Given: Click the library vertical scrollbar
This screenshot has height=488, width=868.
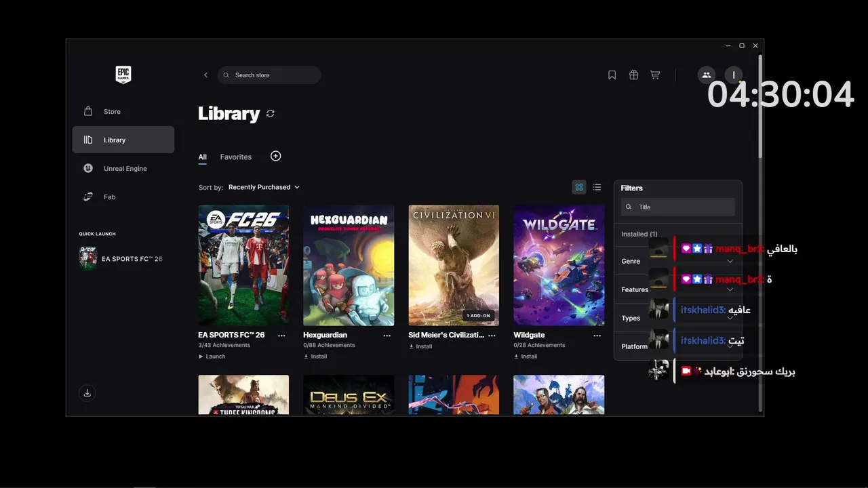Looking at the screenshot, I should point(760,107).
